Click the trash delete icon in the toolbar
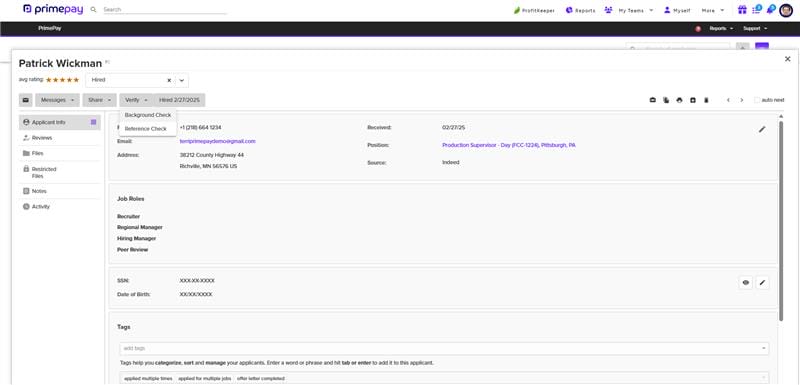Viewport: 800px width, 385px height. pos(706,100)
